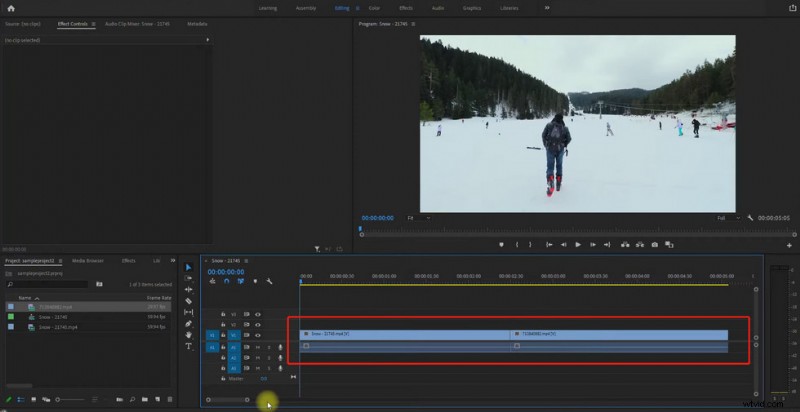Click Mark Out bracket button
Viewport: 800px width, 412px height.
530,245
